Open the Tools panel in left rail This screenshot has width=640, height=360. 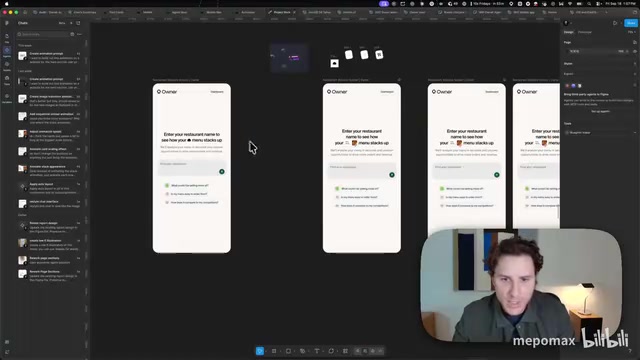(x=7, y=80)
